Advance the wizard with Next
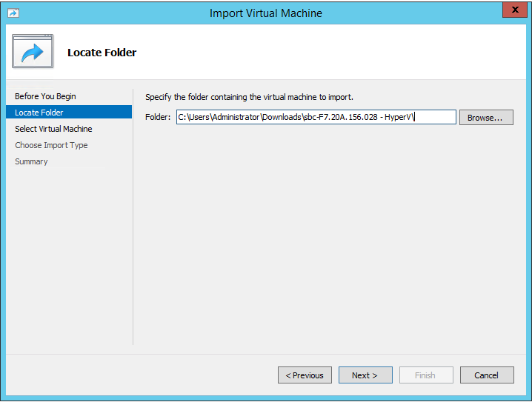Image resolution: width=532 pixels, height=402 pixels. pyautogui.click(x=365, y=375)
